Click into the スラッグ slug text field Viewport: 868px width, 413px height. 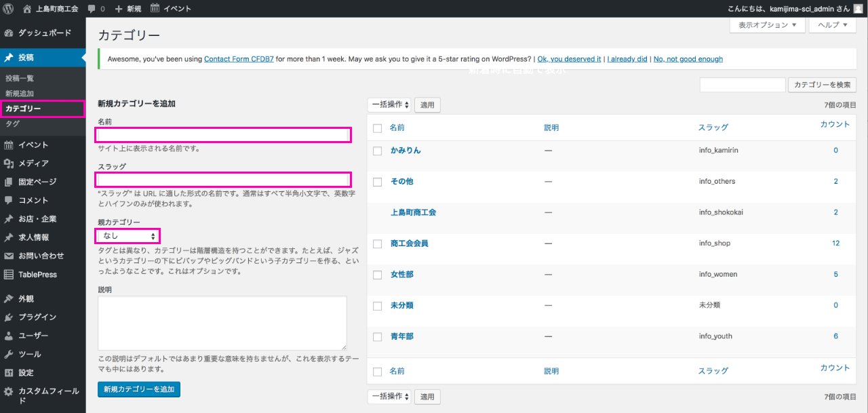click(223, 180)
